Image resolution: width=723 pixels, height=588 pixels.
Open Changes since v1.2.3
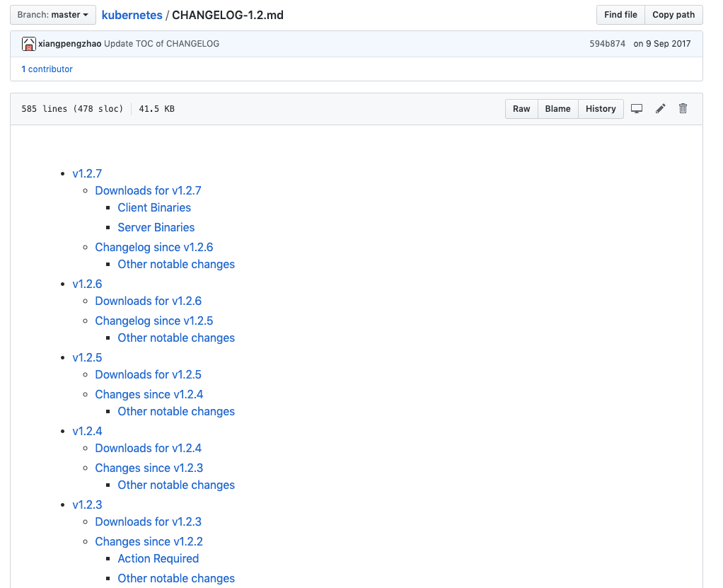coord(149,468)
